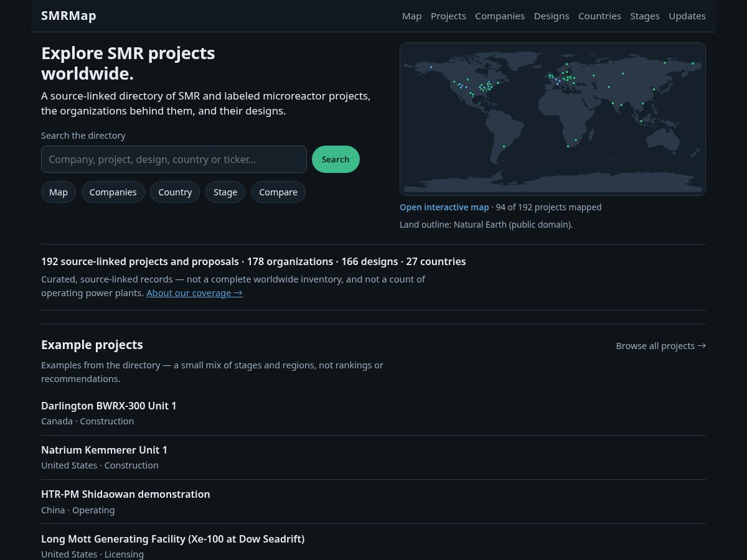The image size is (747, 560).
Task: Go to Projects in top navigation
Action: click(x=448, y=16)
